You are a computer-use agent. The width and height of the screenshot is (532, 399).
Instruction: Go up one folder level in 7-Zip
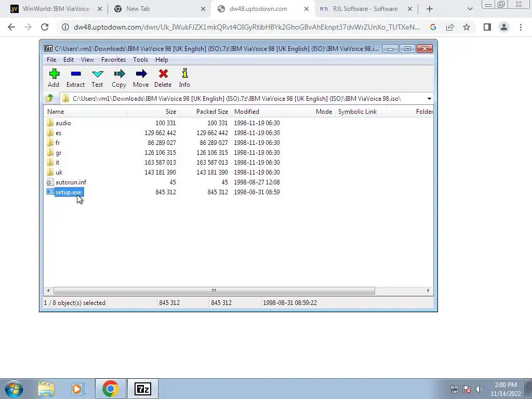(x=50, y=98)
